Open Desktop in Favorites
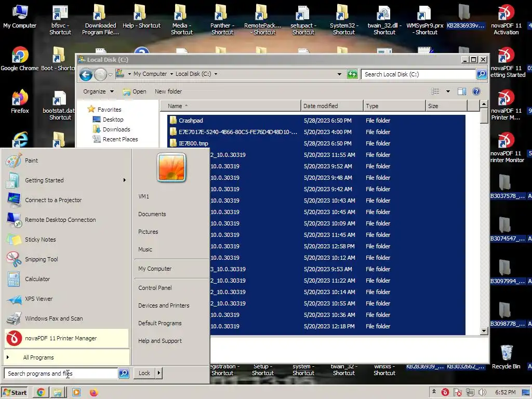This screenshot has height=399, width=532. tap(108, 119)
